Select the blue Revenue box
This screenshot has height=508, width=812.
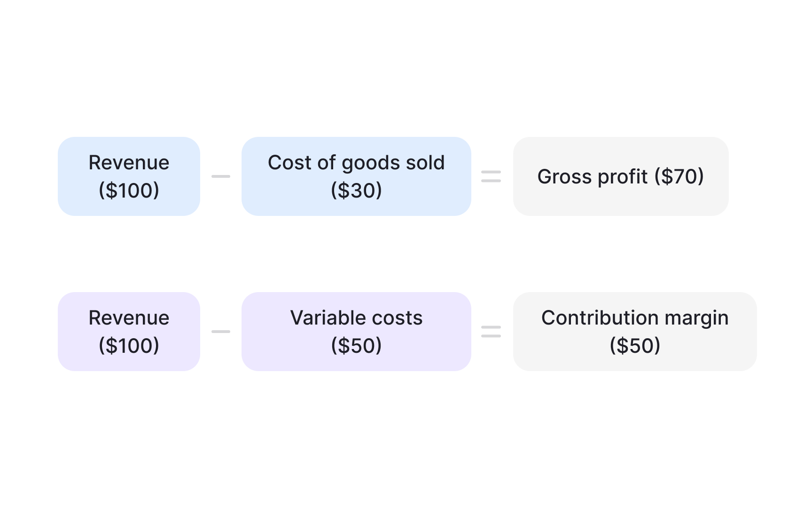[129, 176]
